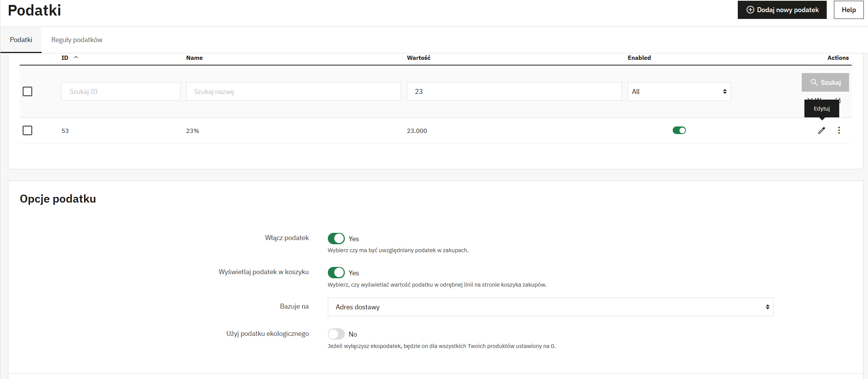Tick the select-all checkbox in the filter row
This screenshot has width=868, height=379.
28,92
